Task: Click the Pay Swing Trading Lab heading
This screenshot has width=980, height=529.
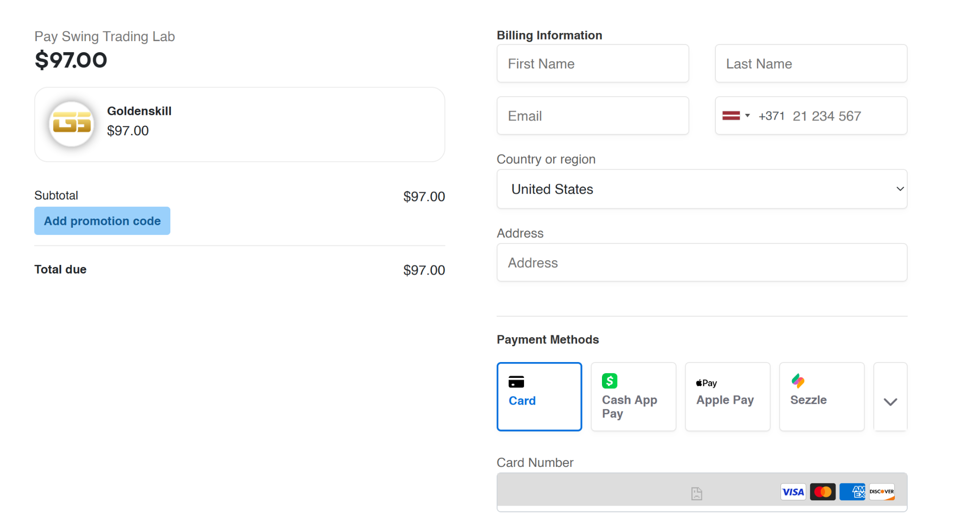Action: coord(105,36)
